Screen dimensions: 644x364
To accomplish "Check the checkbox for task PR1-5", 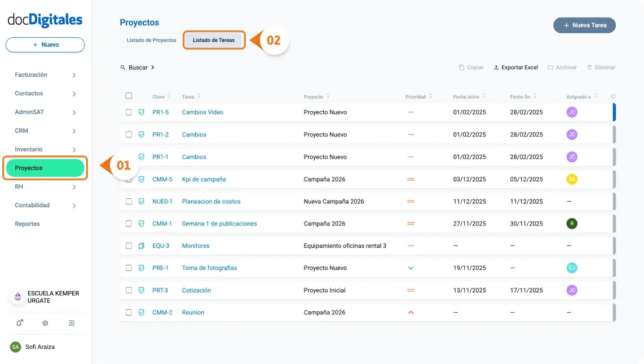I will click(129, 112).
